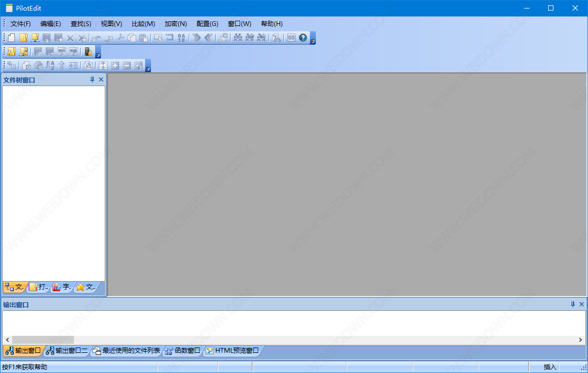Close the 文件树窗口 panel
Image resolution: width=588 pixels, height=373 pixels.
[x=101, y=80]
